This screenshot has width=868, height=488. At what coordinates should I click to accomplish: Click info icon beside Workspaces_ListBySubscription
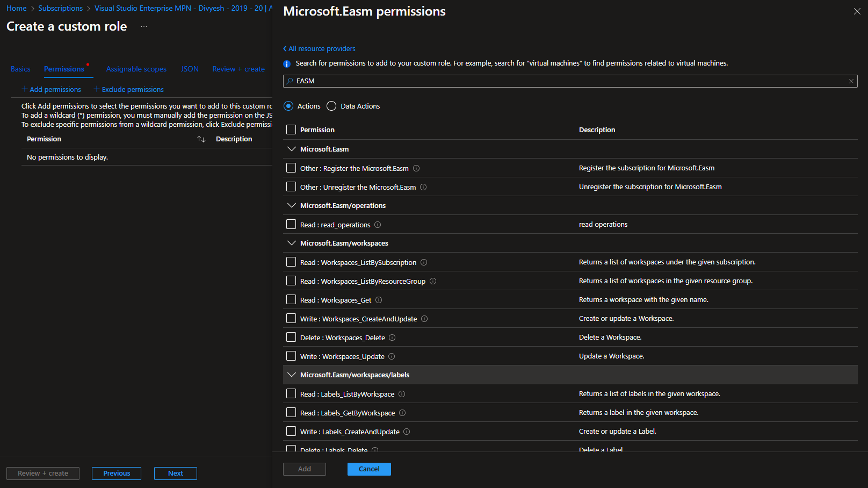point(424,262)
